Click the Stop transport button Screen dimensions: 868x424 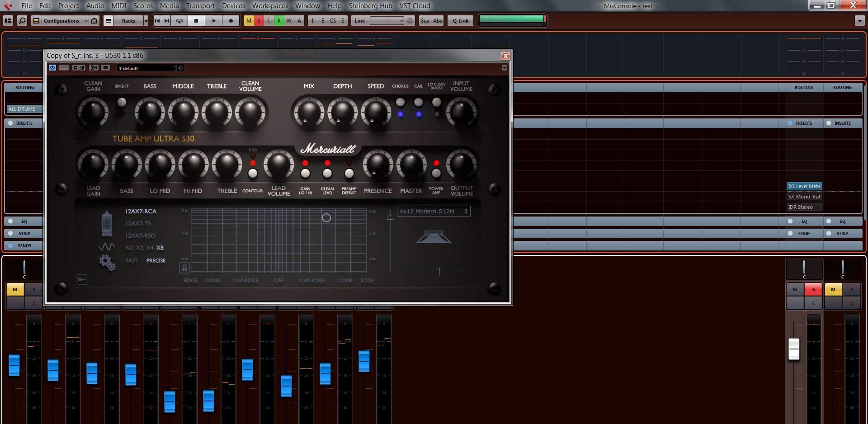click(x=196, y=21)
